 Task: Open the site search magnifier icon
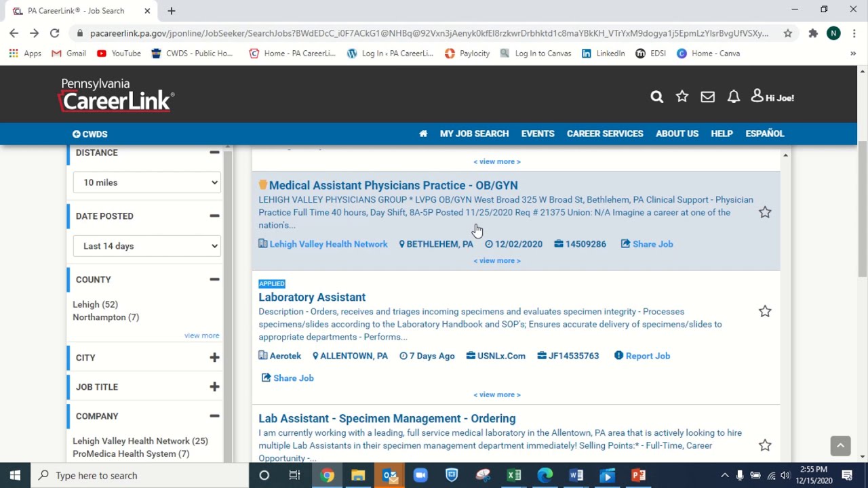(x=656, y=97)
